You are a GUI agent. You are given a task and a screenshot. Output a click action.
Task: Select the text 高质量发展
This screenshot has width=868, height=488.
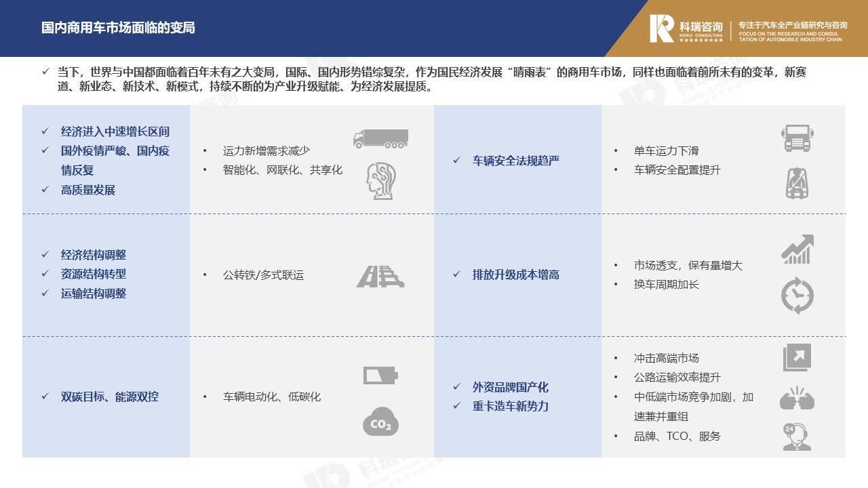coord(88,190)
